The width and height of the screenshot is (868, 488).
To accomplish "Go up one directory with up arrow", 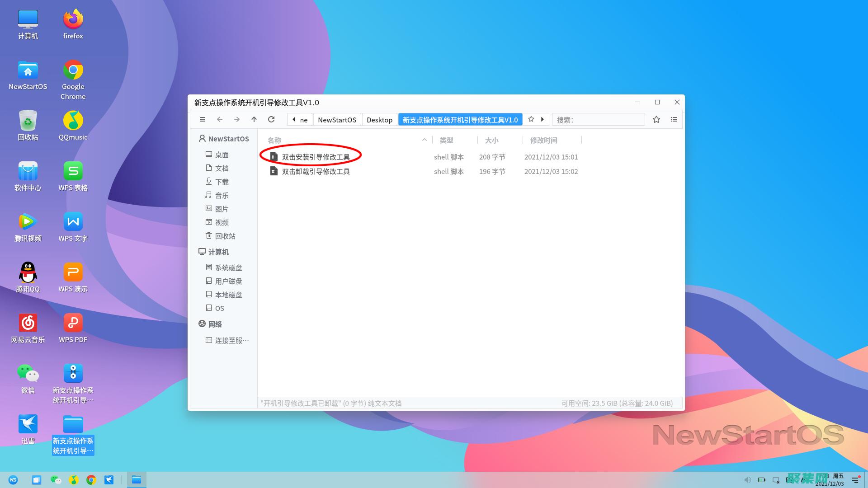I will click(254, 120).
